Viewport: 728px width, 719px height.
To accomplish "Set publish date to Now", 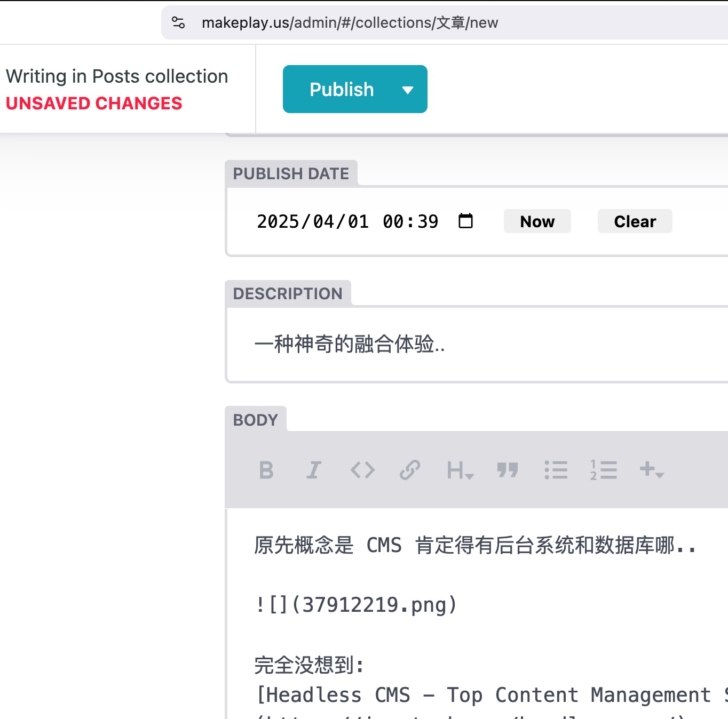I will pyautogui.click(x=537, y=221).
